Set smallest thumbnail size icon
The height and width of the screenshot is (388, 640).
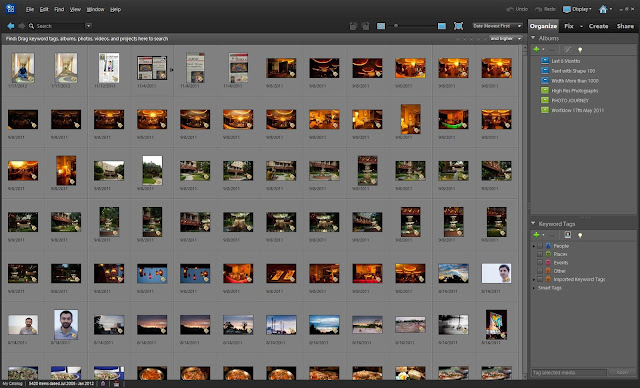(x=381, y=26)
